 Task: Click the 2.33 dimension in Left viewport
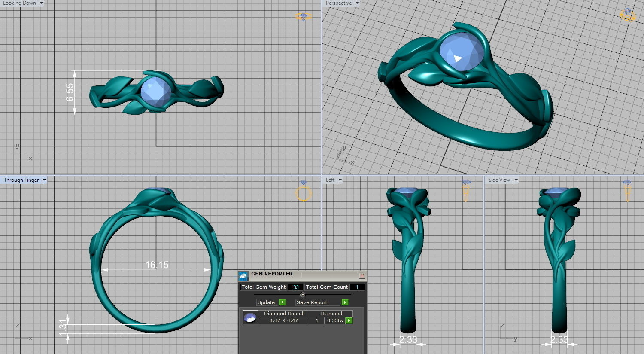pos(408,339)
